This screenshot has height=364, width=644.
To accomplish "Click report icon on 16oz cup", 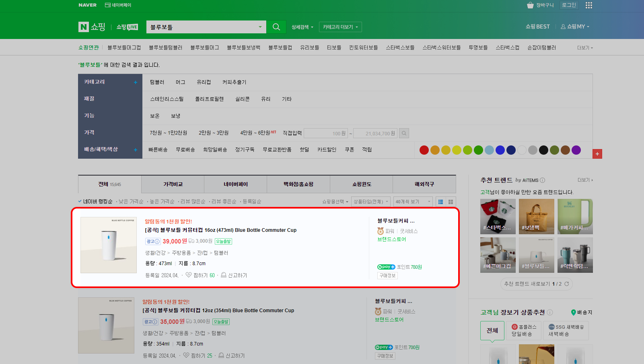I will pyautogui.click(x=224, y=275).
